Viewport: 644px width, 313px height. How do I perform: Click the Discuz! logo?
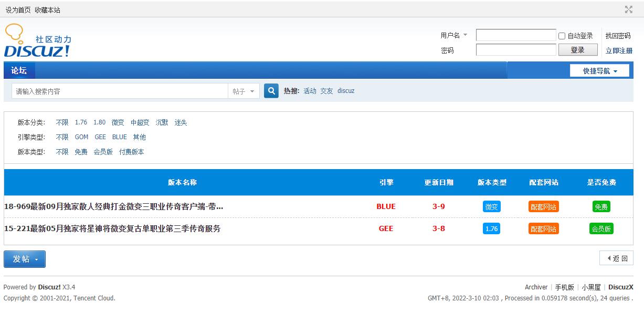(37, 42)
